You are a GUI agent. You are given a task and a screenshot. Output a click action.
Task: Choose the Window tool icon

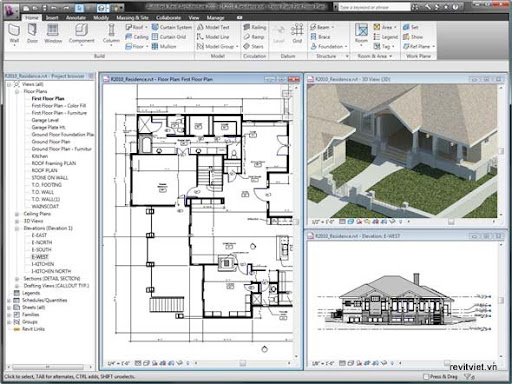(53, 33)
